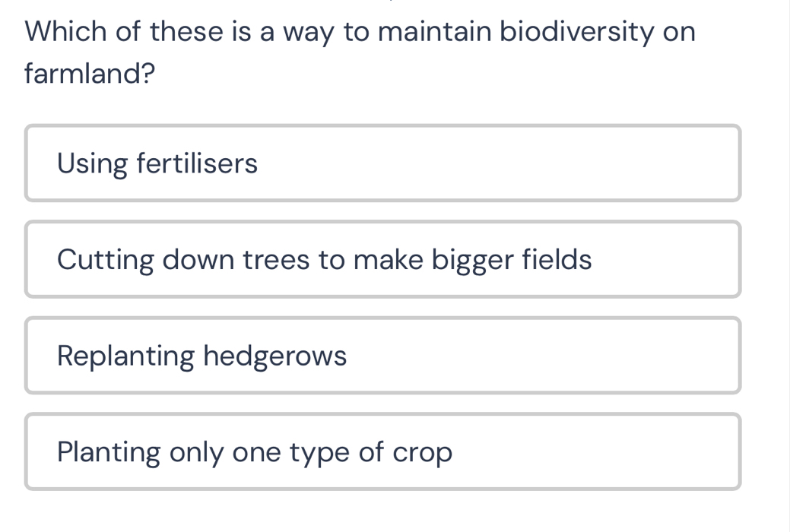Click the empty right side of 'Replanting hedgerows' box

(x=608, y=356)
